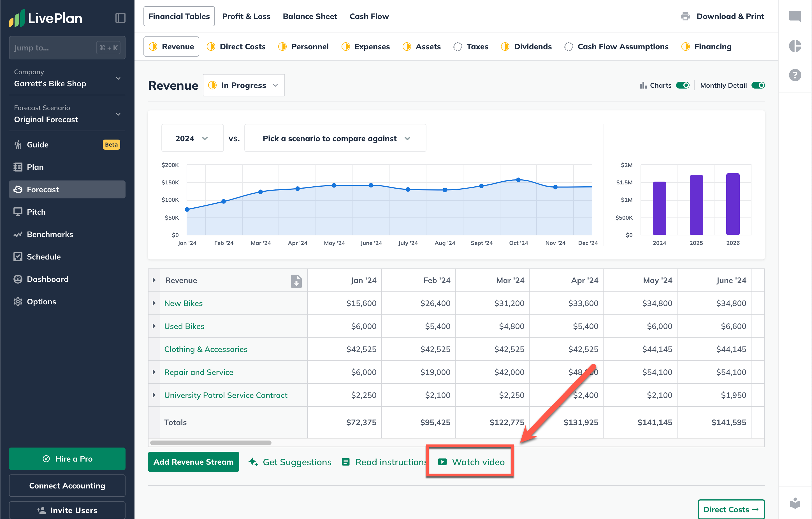Open Pitch in the sidebar

pos(67,212)
